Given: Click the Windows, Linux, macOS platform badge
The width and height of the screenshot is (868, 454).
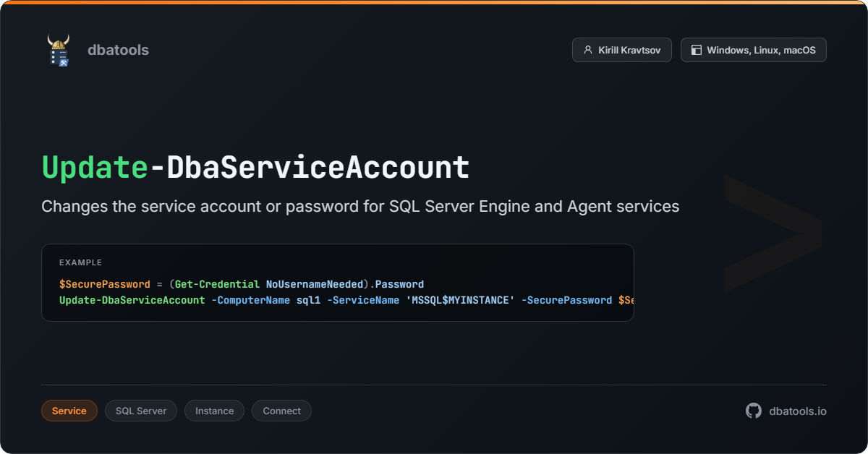Looking at the screenshot, I should [753, 50].
